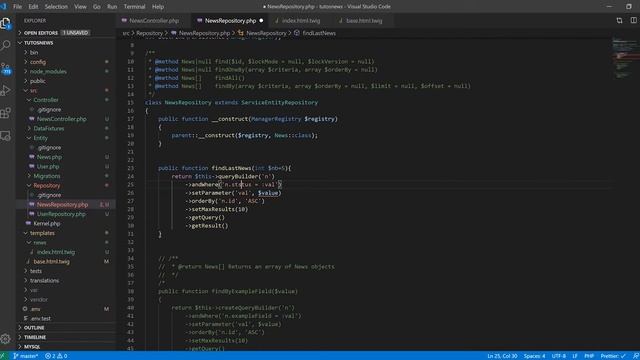Click the remote window indicator in status bar

click(x=3, y=356)
